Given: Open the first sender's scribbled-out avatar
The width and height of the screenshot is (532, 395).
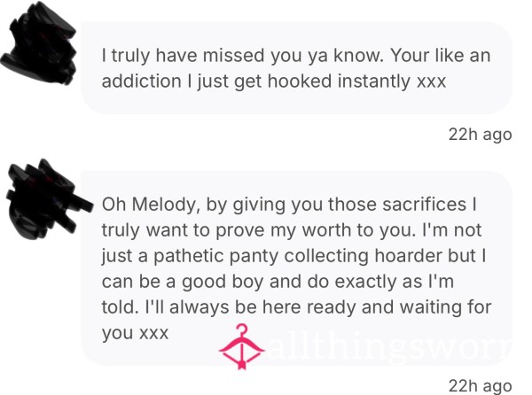Looking at the screenshot, I should tap(38, 43).
